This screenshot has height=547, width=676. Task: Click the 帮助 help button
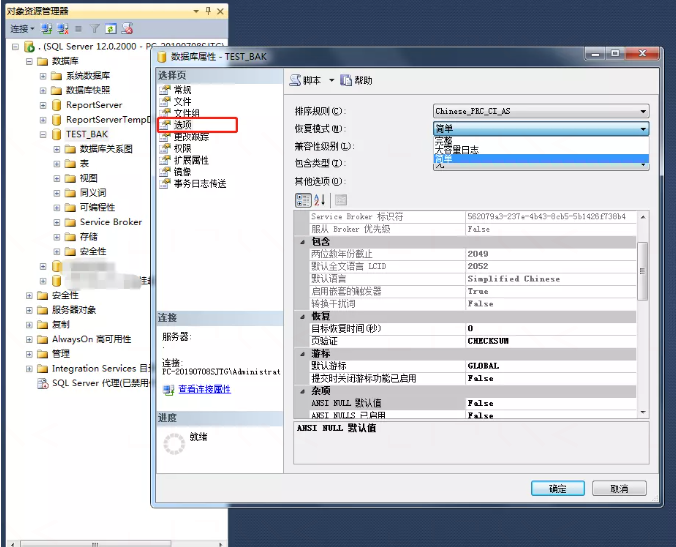point(357,80)
